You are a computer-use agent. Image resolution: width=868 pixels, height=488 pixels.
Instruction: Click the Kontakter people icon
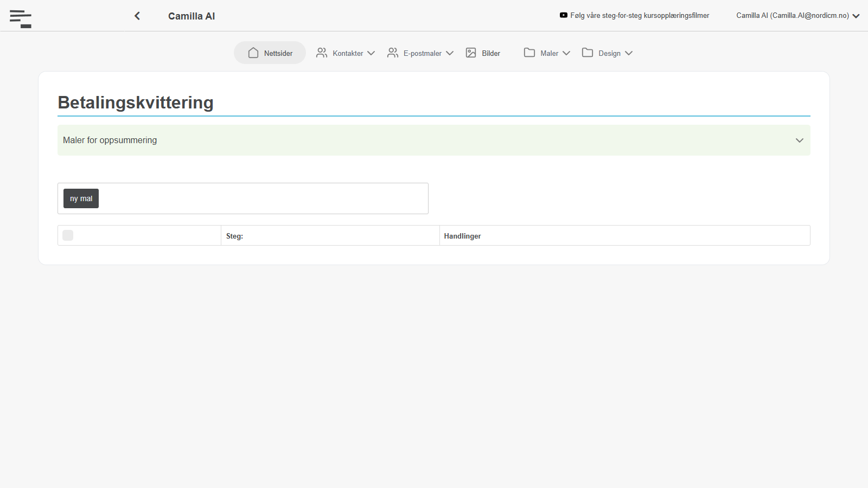(322, 53)
